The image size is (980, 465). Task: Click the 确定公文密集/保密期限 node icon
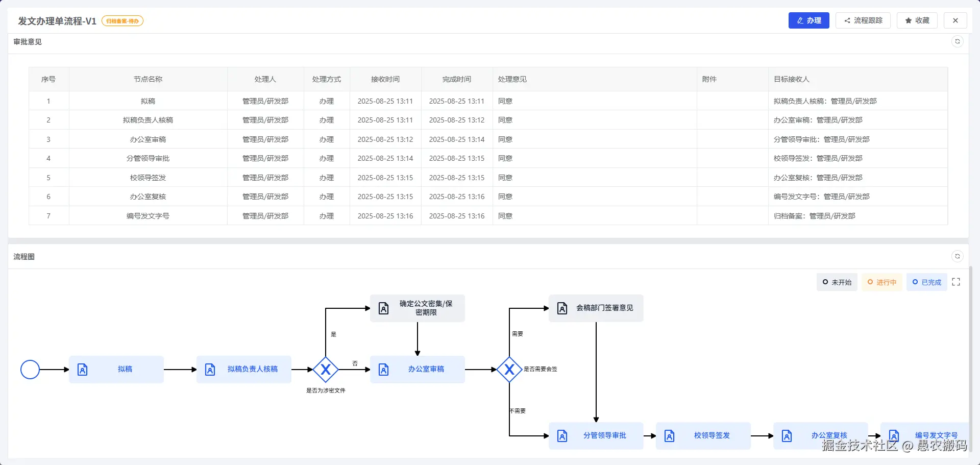(384, 308)
